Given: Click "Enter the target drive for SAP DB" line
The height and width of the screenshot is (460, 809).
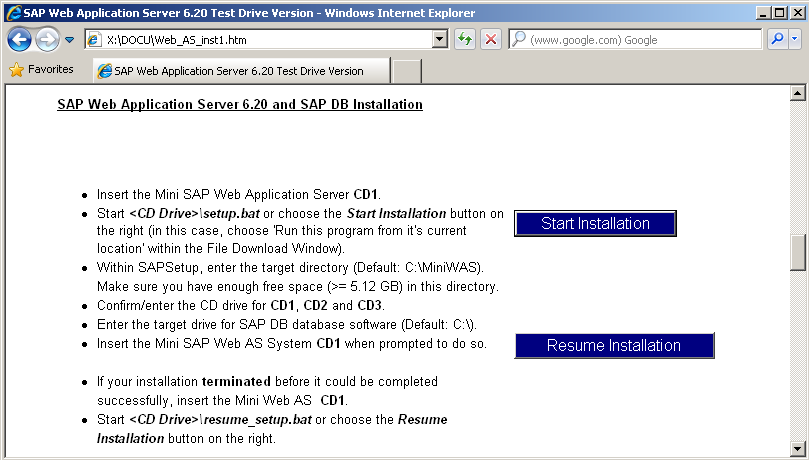Looking at the screenshot, I should tap(287, 324).
